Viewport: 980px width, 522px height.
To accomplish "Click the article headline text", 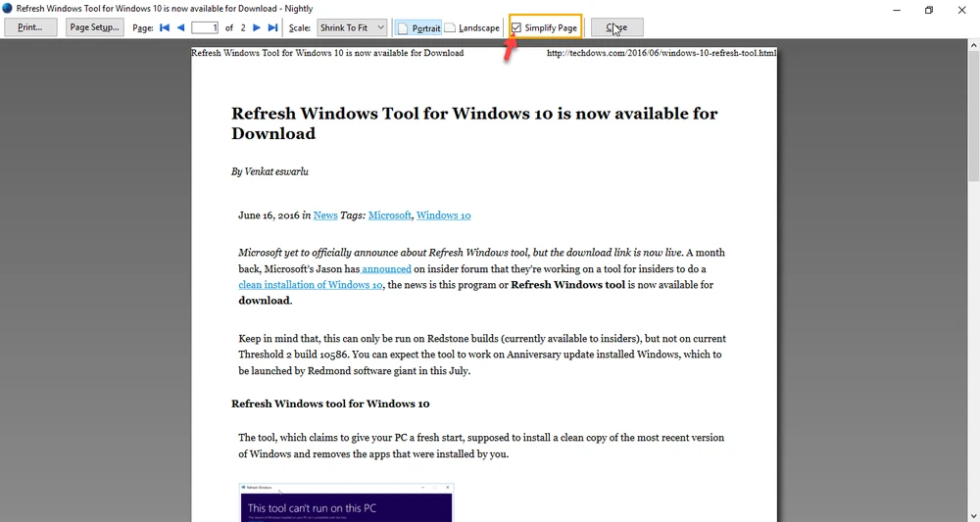I will point(474,123).
